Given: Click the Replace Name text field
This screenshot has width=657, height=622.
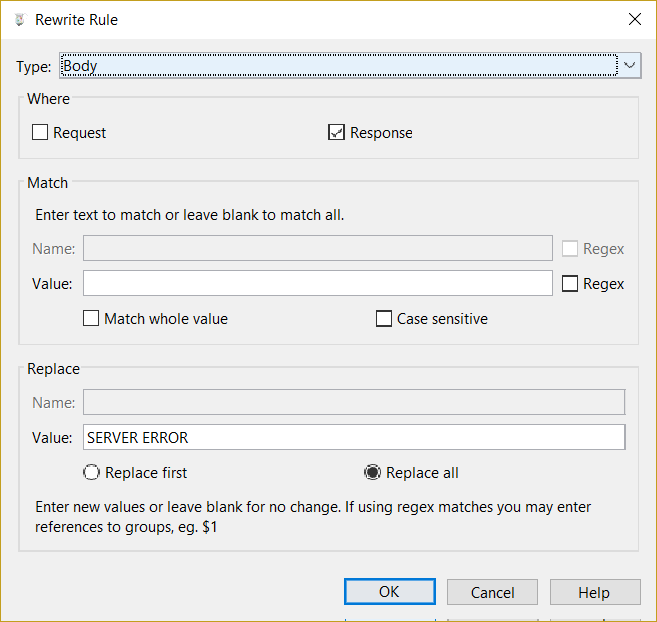Looking at the screenshot, I should 353,403.
